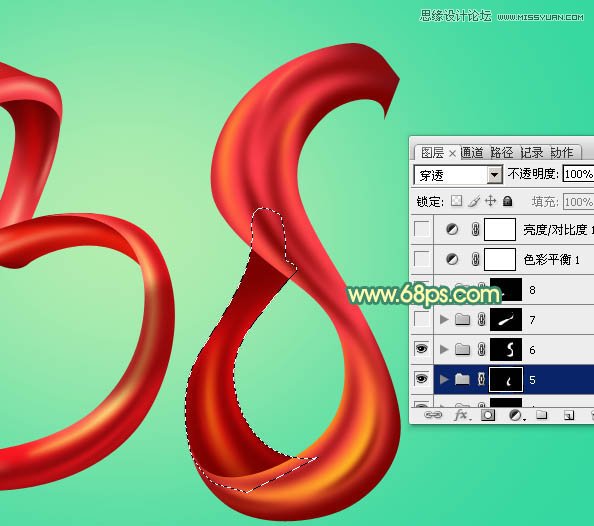Click mask link icon of 色彩平衡 layer
The image size is (594, 526).
click(475, 259)
